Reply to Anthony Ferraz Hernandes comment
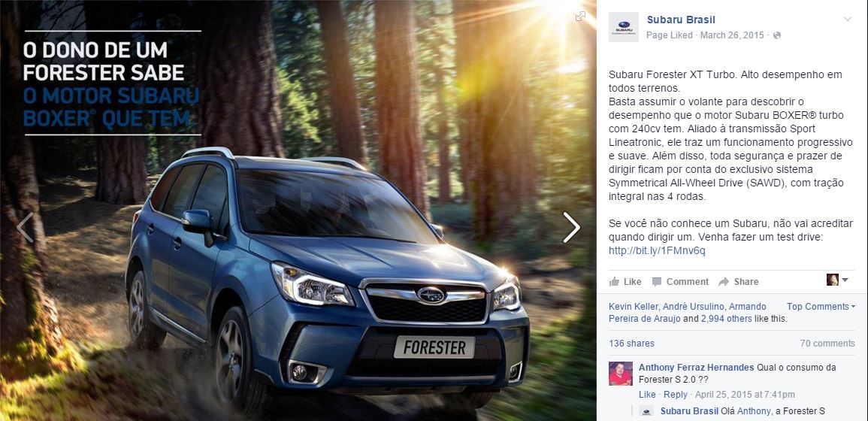 click(675, 395)
